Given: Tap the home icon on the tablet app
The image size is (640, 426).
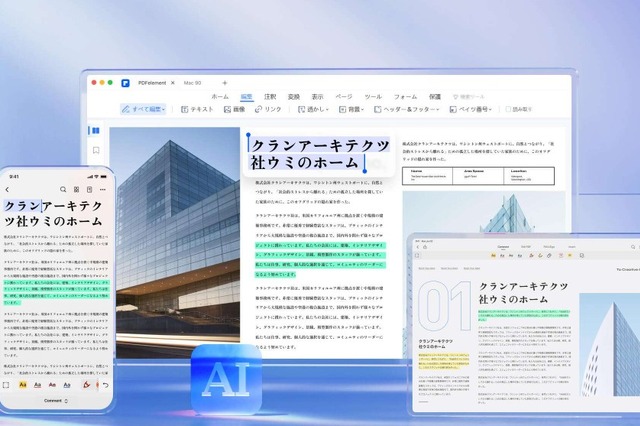Looking at the screenshot, I should click(x=424, y=247).
